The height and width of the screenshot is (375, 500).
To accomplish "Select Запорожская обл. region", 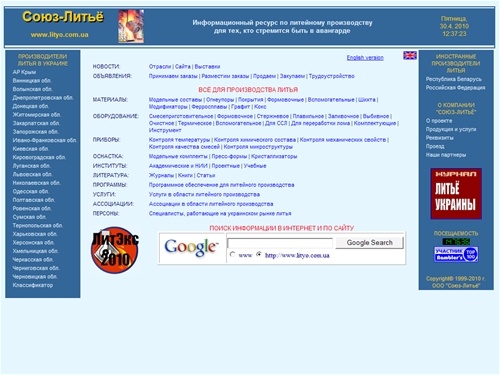I will (x=35, y=132).
